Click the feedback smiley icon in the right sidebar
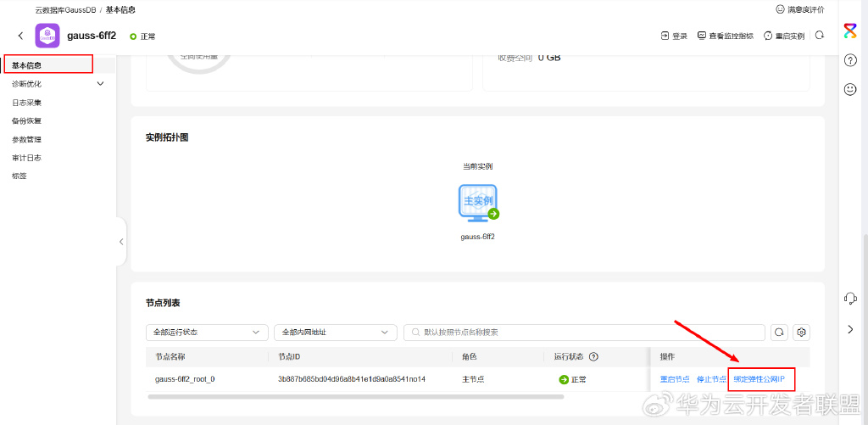This screenshot has height=425, width=868. (850, 89)
